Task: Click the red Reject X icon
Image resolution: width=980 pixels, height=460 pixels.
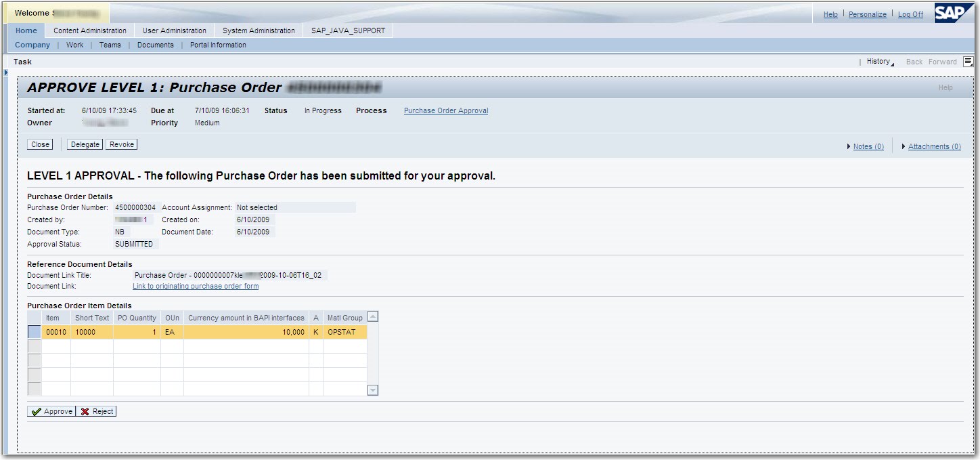Action: click(x=85, y=411)
